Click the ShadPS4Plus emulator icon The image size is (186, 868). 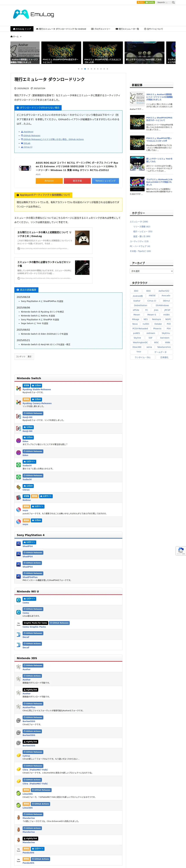19,576
